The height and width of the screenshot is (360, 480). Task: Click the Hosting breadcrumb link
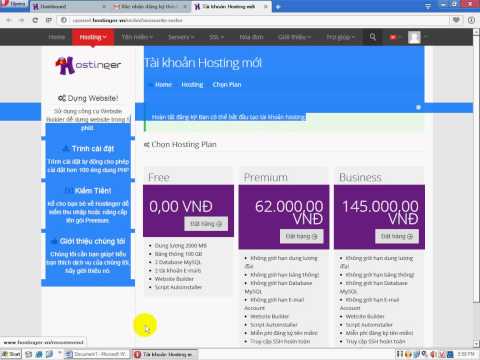192,85
